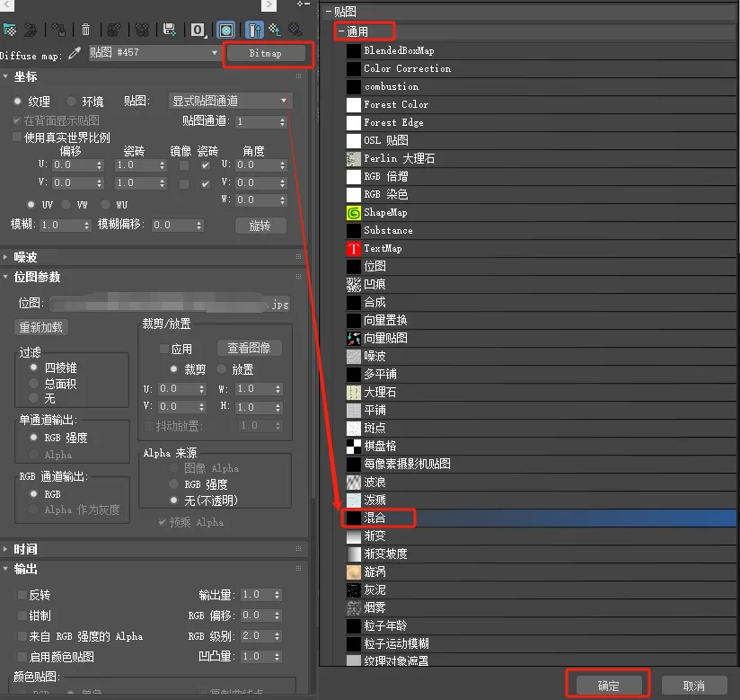Select the 纹理 radio button
The height and width of the screenshot is (700, 740).
click(17, 101)
